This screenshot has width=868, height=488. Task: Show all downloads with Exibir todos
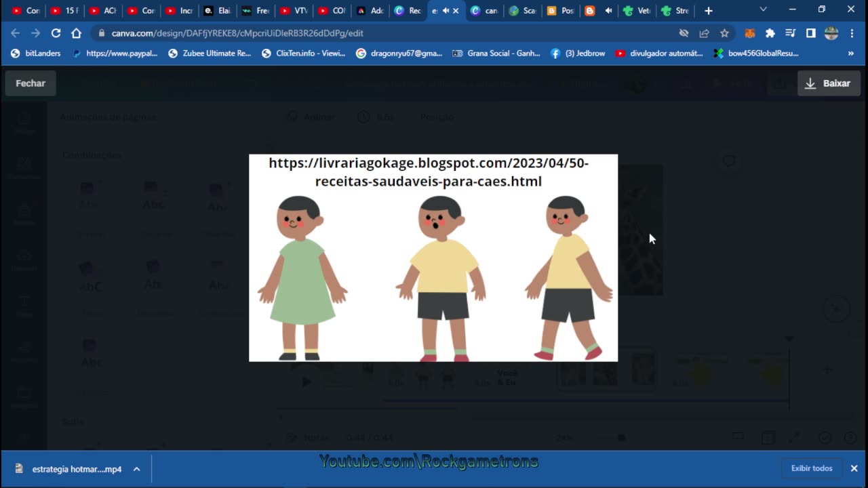812,468
